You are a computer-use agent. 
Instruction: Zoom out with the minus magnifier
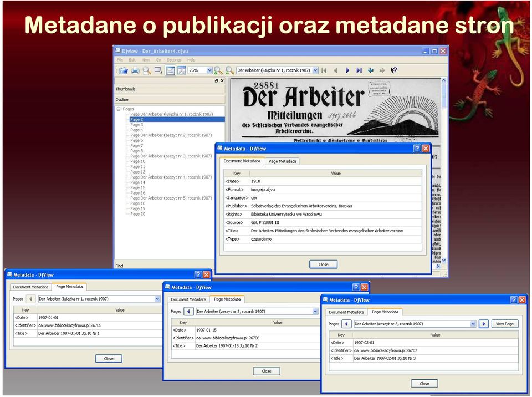tap(229, 70)
